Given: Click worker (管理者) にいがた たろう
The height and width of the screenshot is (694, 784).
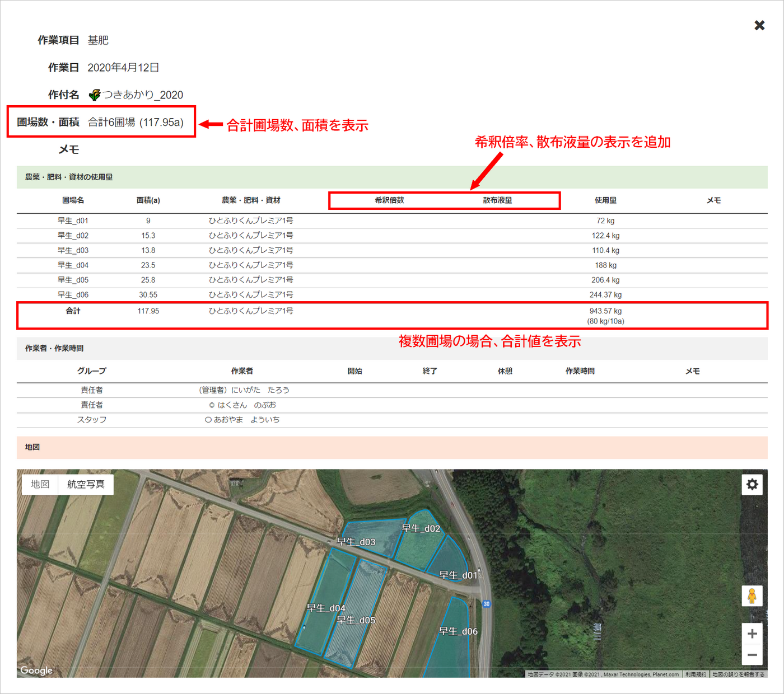Looking at the screenshot, I should 244,390.
